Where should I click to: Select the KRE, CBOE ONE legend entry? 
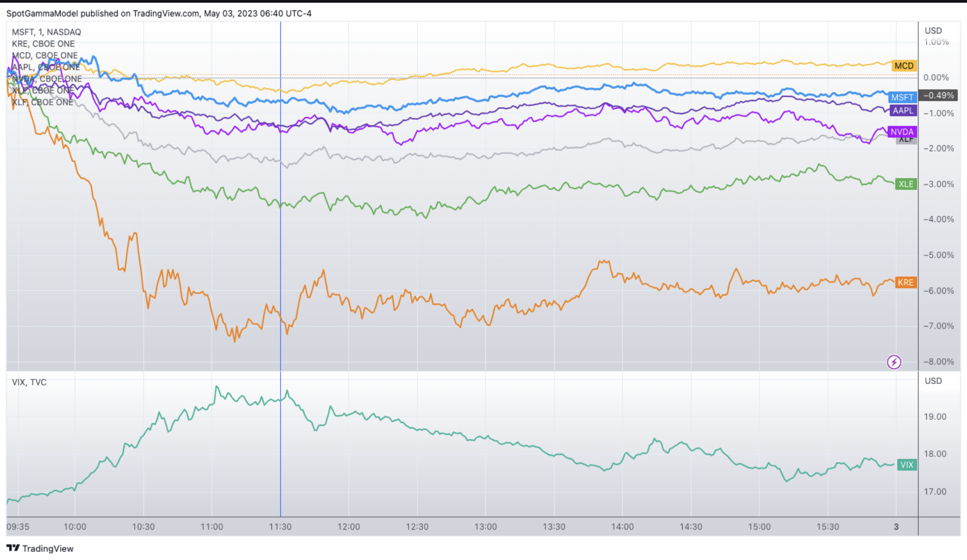point(43,44)
